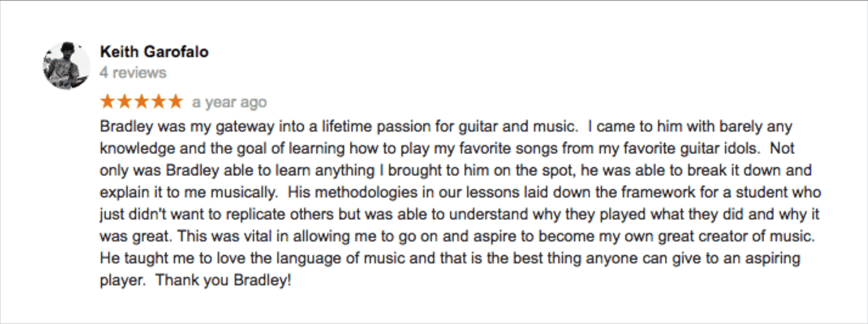Click the "a year ago" timestamp
Screen dimensions: 868x324
pyautogui.click(x=229, y=102)
